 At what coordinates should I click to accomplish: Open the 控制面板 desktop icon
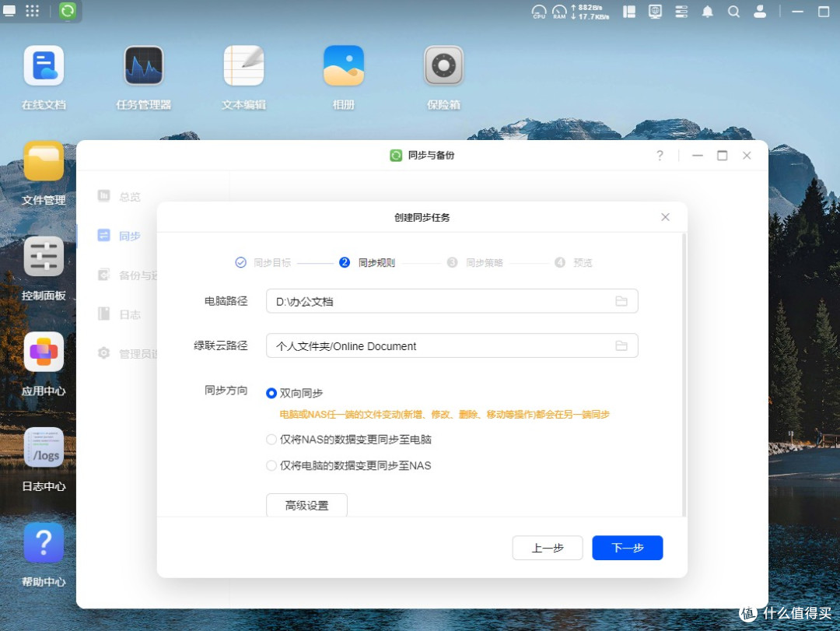(x=44, y=256)
